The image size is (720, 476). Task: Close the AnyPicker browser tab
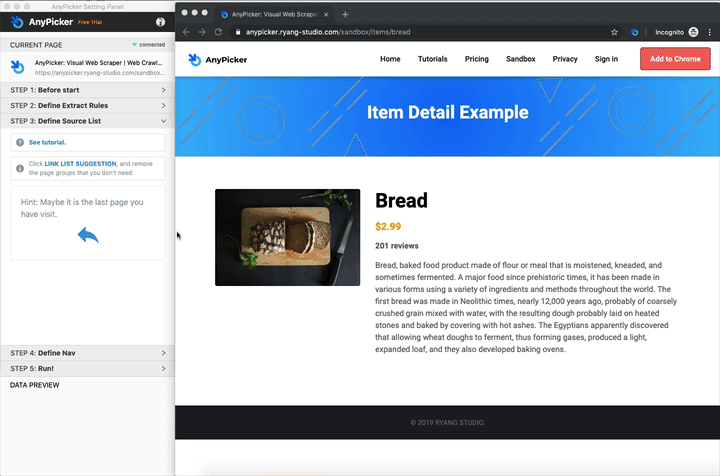[326, 15]
